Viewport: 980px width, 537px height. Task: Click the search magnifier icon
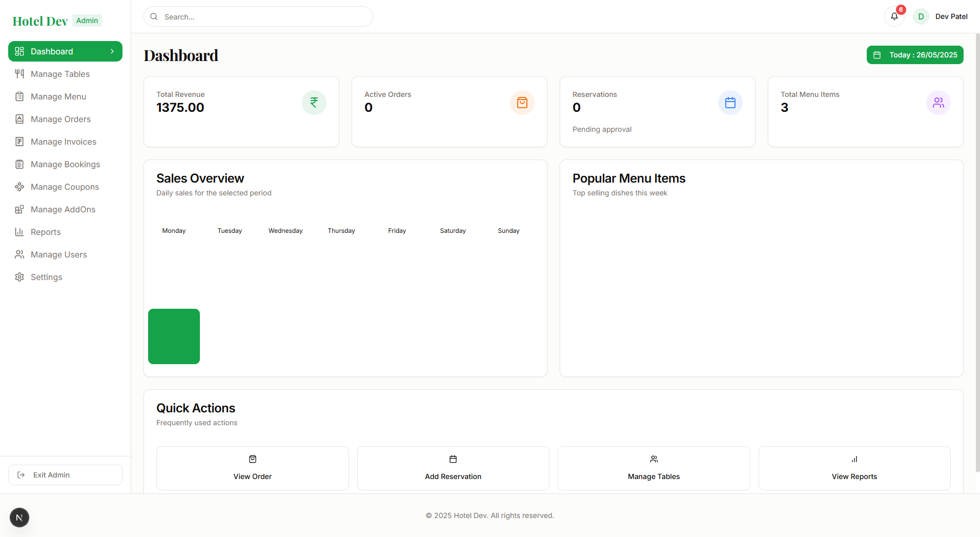pos(154,16)
